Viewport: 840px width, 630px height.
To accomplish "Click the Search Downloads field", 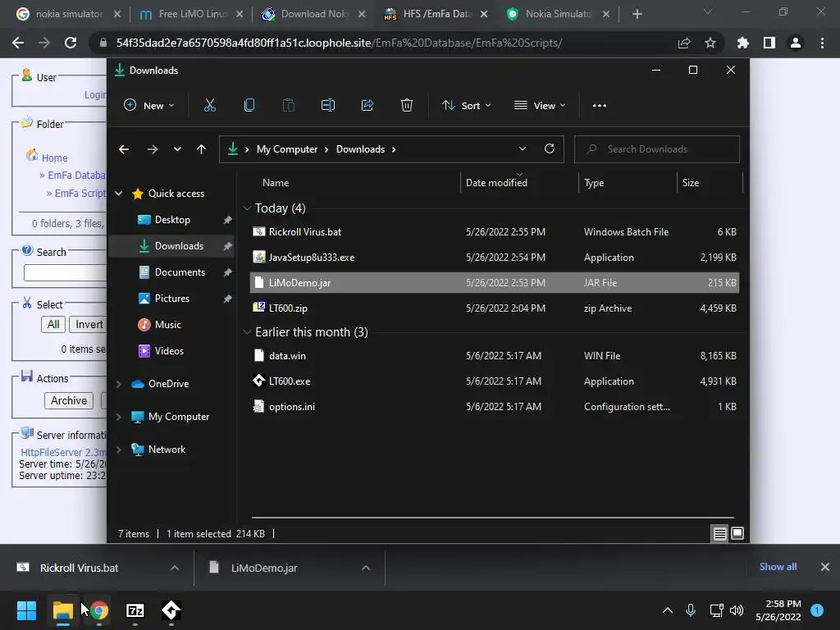I will 657,149.
